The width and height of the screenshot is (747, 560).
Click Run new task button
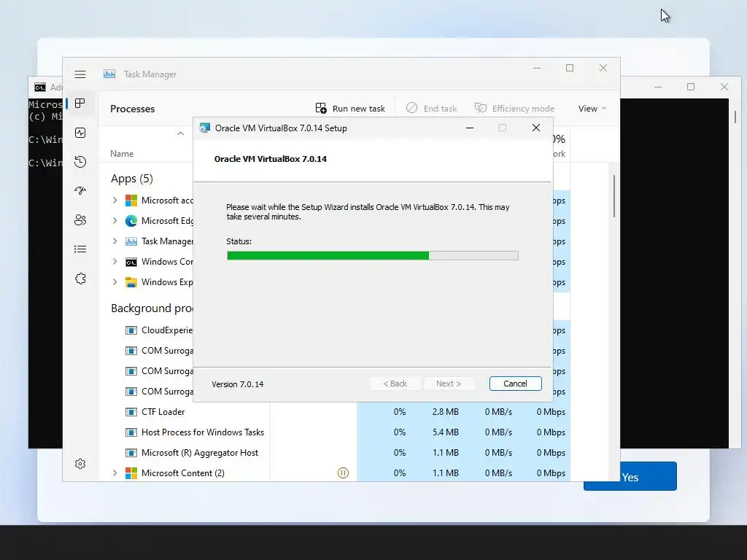pyautogui.click(x=350, y=109)
